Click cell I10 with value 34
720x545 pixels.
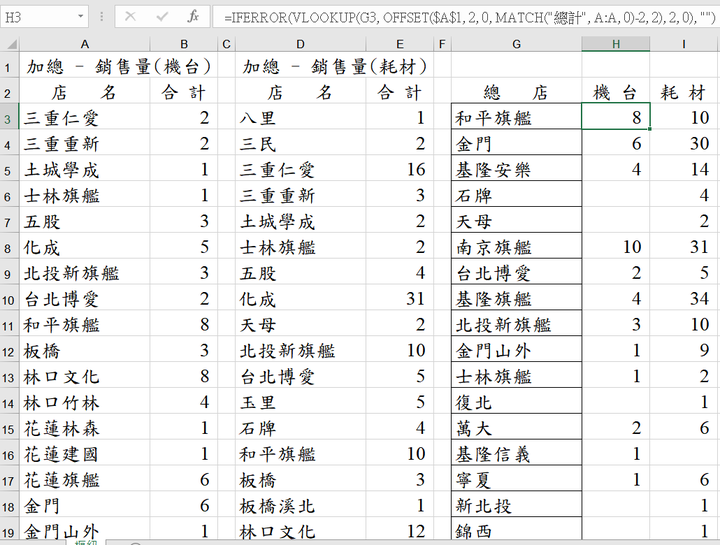tap(684, 299)
